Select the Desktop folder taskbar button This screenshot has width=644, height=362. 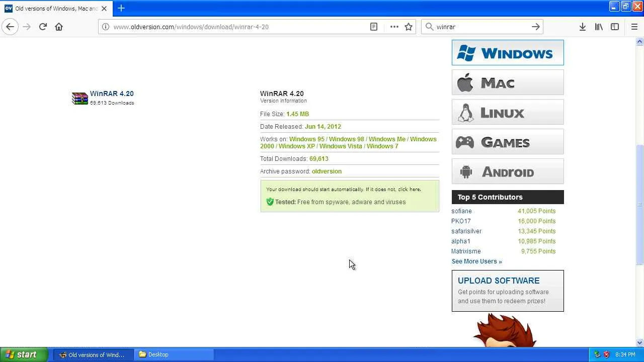(x=175, y=354)
